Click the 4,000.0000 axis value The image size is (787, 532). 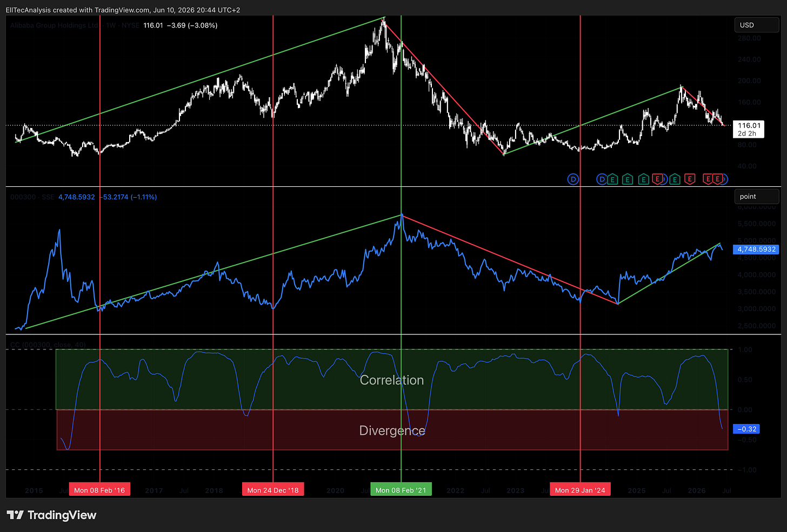pos(757,275)
